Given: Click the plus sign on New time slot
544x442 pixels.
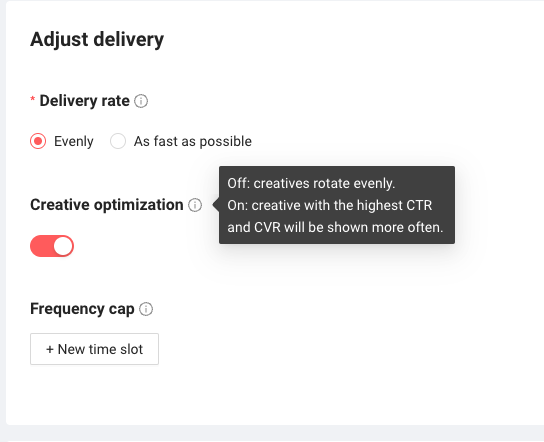Looking at the screenshot, I should pyautogui.click(x=50, y=349).
